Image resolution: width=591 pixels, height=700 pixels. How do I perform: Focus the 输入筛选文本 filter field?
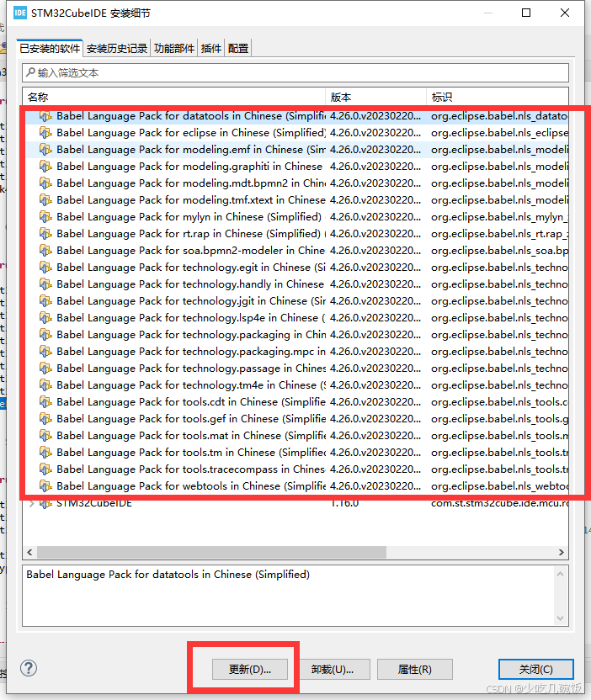(295, 72)
